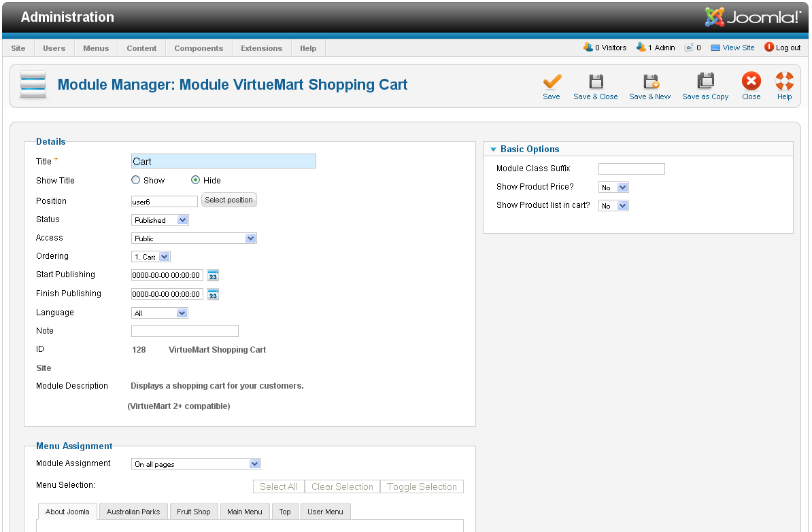
Task: Open the Start Publishing calendar picker
Action: click(x=213, y=275)
